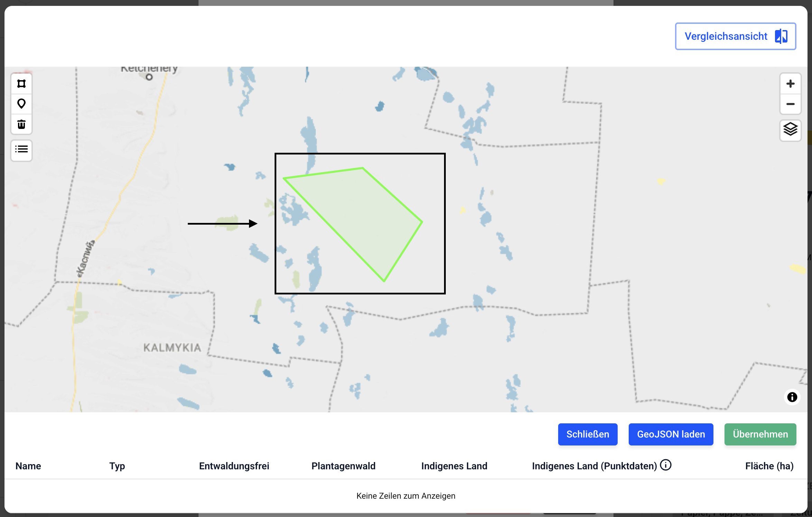Zoom out of the map

coord(790,104)
